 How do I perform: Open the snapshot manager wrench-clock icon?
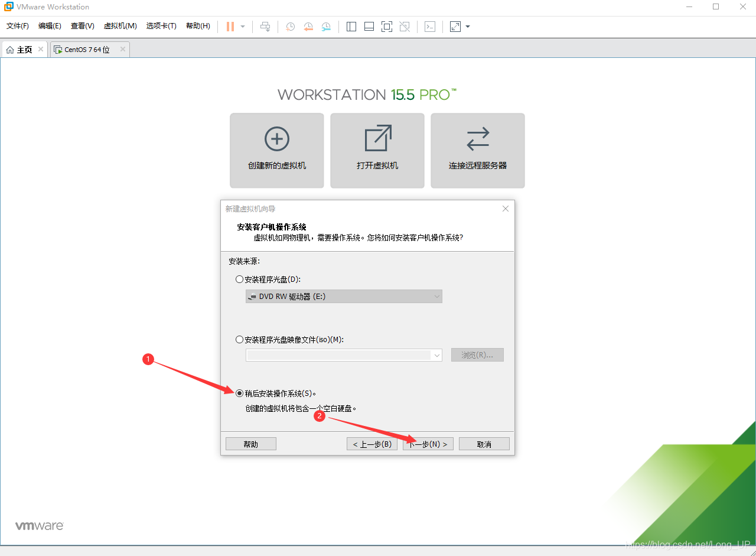(x=327, y=27)
